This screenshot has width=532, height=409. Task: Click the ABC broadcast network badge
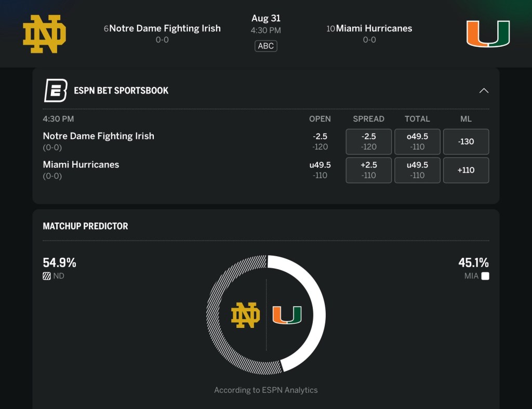point(266,46)
